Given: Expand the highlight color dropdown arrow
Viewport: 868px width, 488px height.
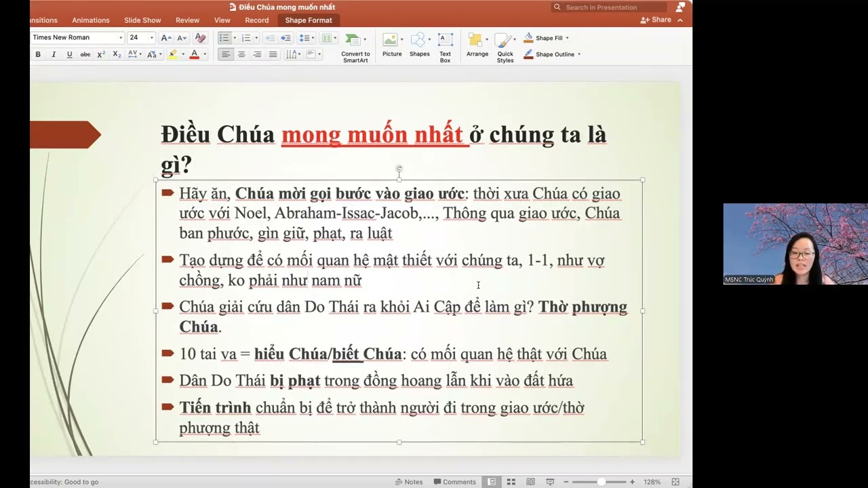Looking at the screenshot, I should coord(182,54).
